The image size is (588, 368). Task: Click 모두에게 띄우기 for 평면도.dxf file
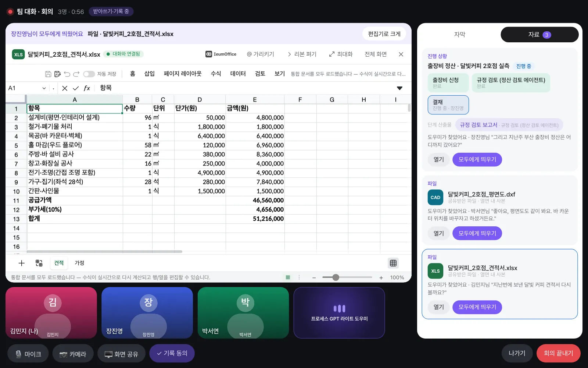pos(477,233)
